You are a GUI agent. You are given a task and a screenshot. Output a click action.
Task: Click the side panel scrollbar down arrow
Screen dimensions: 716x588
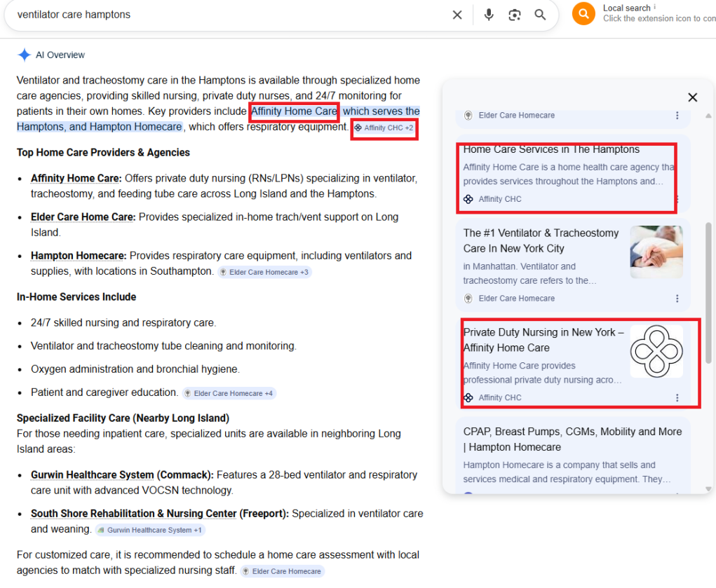click(708, 488)
